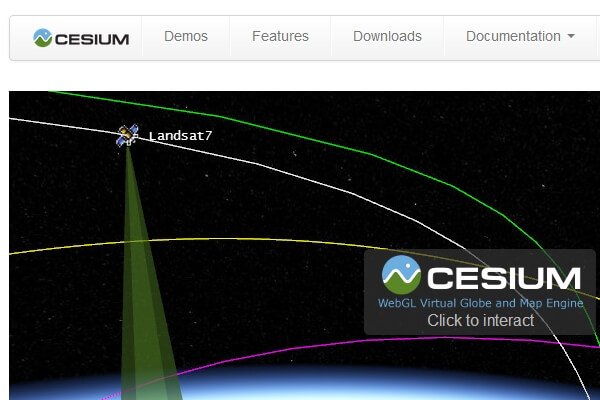Click the blue Earth atmosphere glow

coord(344,385)
